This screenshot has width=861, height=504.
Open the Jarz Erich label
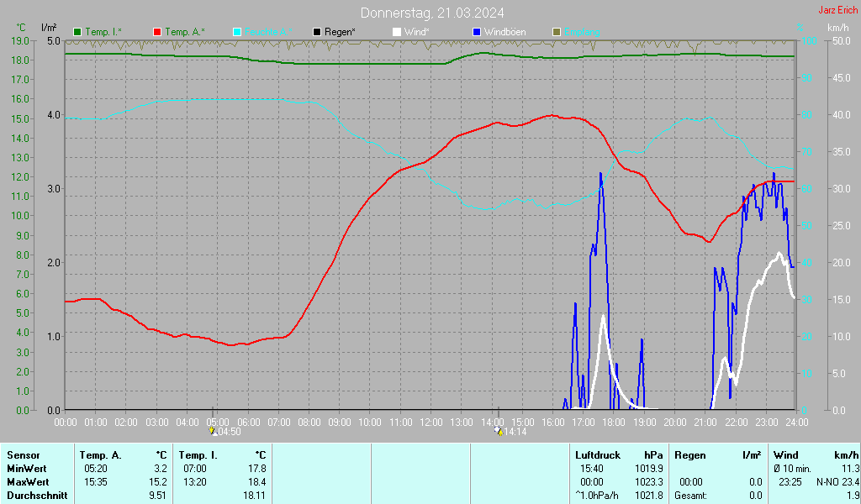pyautogui.click(x=837, y=10)
